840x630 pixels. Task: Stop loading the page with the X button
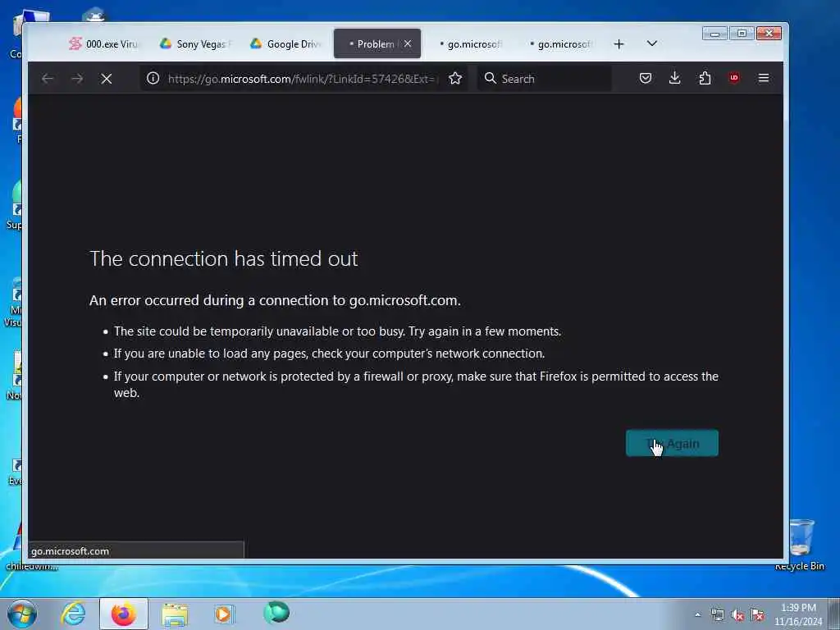(107, 79)
